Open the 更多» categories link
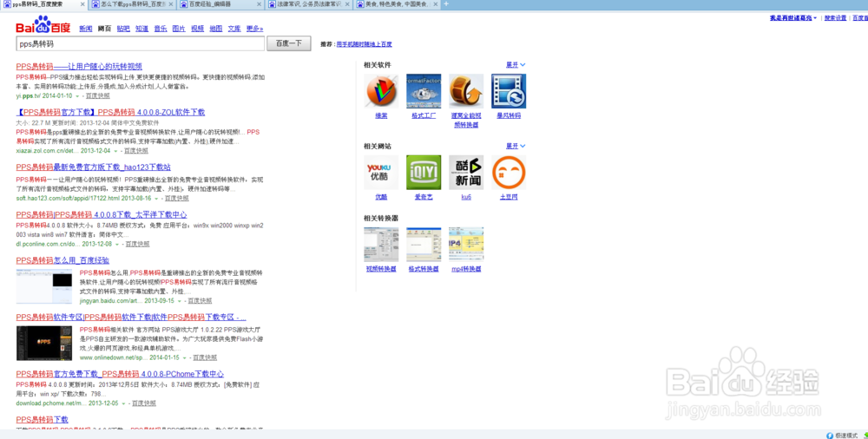Screen dimensions: 868x439 coord(254,29)
